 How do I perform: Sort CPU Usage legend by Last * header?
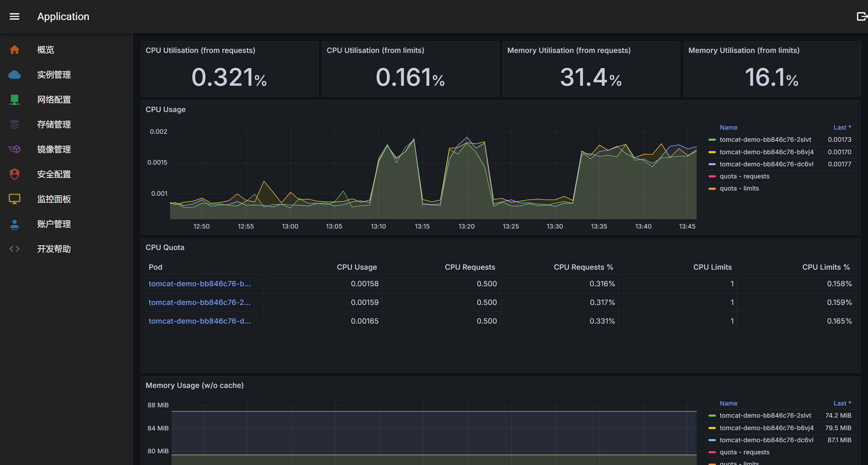point(842,128)
